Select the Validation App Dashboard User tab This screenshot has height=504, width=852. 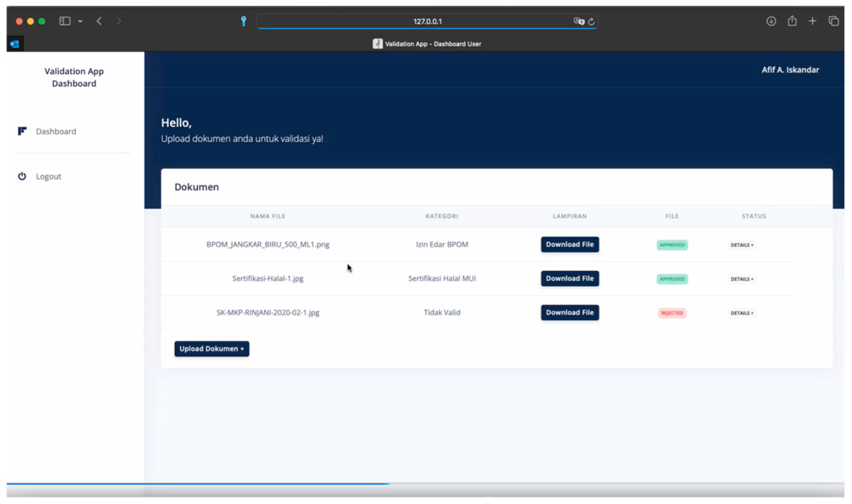(x=427, y=44)
